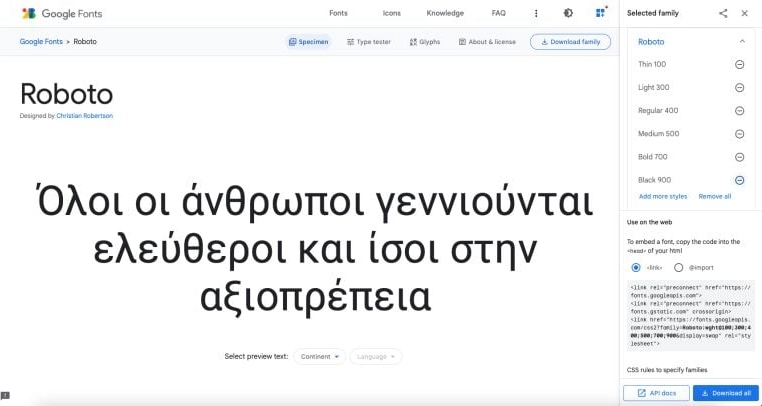This screenshot has width=762, height=406.
Task: Share the selected family
Action: point(723,14)
